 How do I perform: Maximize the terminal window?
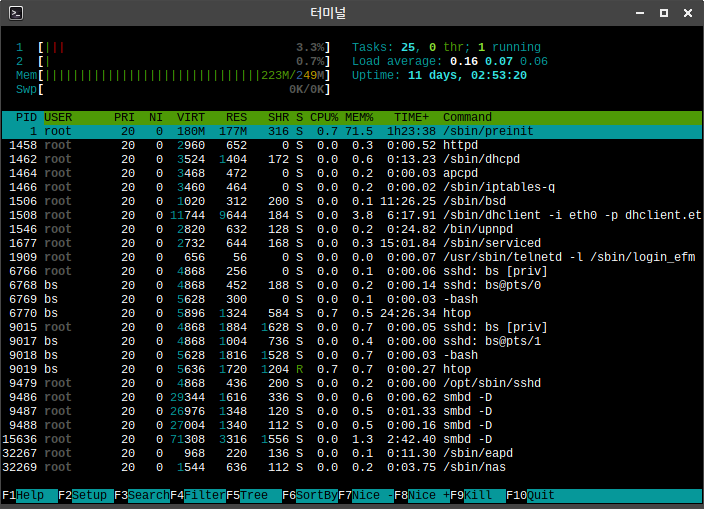[x=664, y=13]
